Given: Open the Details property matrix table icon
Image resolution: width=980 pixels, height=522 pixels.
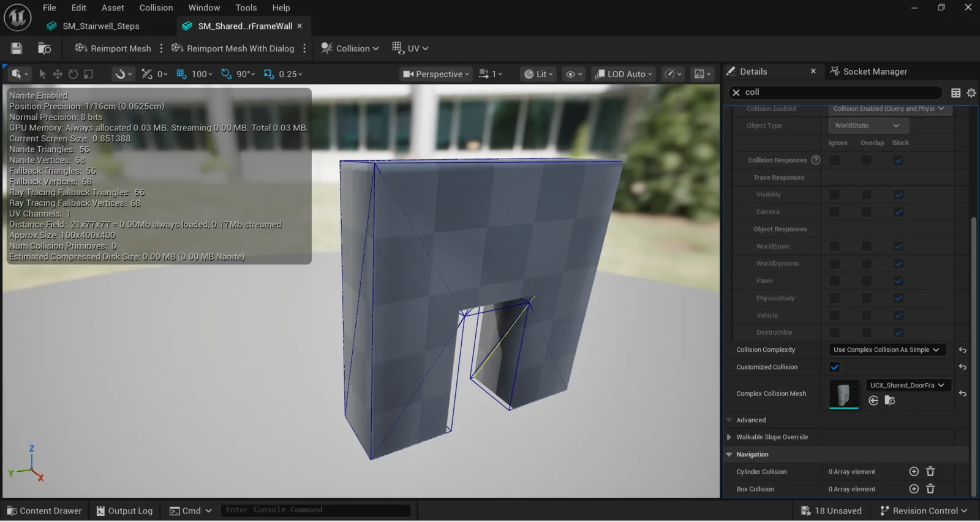Looking at the screenshot, I should point(956,92).
